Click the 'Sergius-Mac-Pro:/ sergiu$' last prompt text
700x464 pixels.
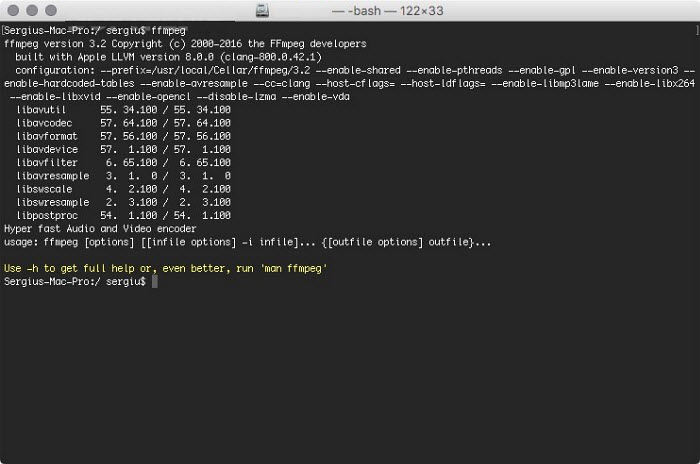(x=75, y=281)
